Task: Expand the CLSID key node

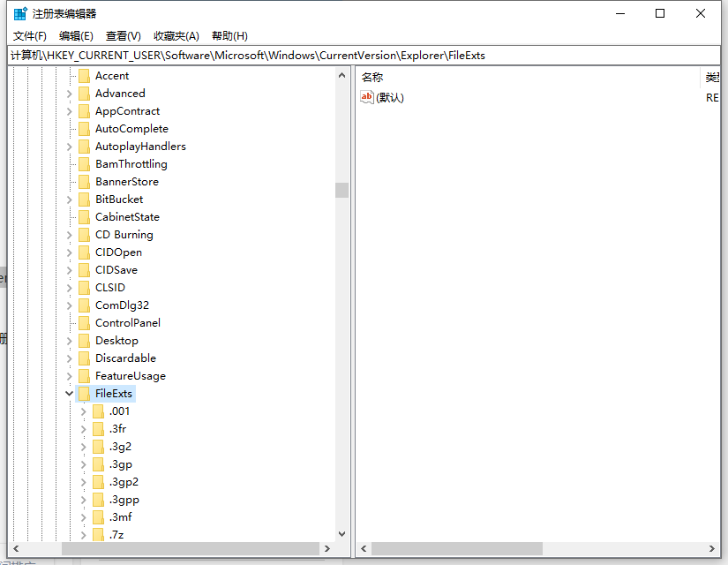Action: [x=70, y=287]
